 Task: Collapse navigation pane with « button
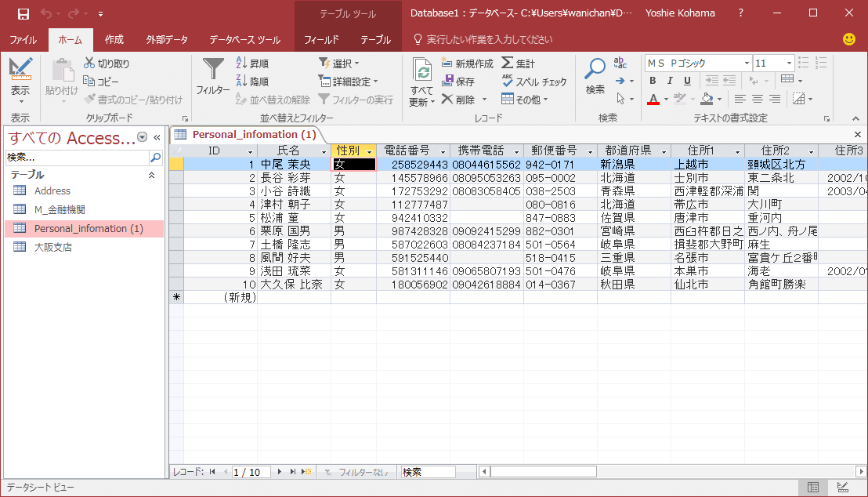pyautogui.click(x=157, y=137)
